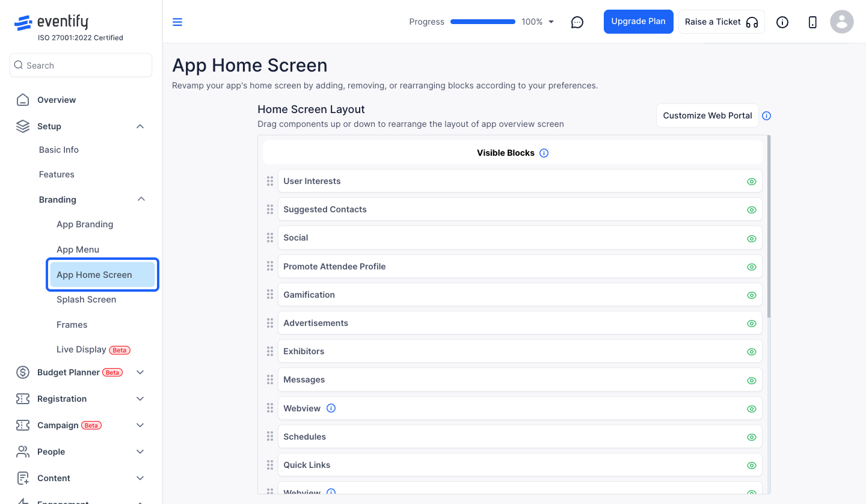This screenshot has height=504, width=866.
Task: Click the drag handle for Schedules
Action: coord(270,437)
